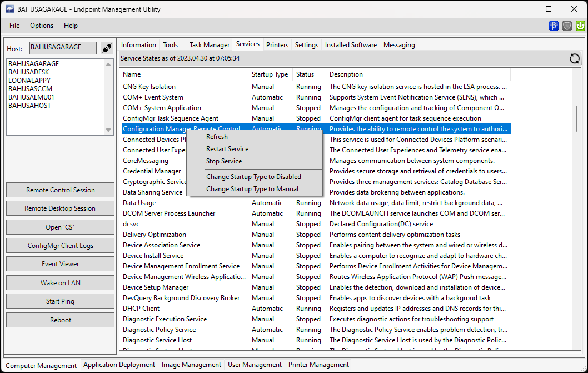Screen dimensions: 588x373
Task: Sort services by Name column header
Action: (x=184, y=74)
